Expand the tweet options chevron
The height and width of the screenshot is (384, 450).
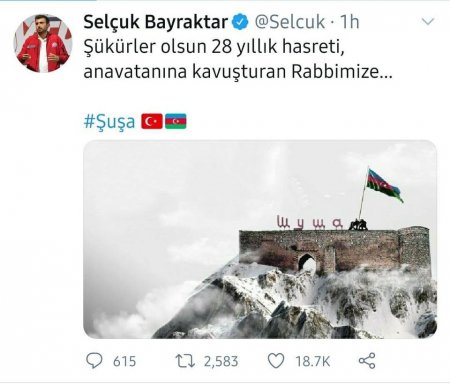pyautogui.click(x=428, y=22)
